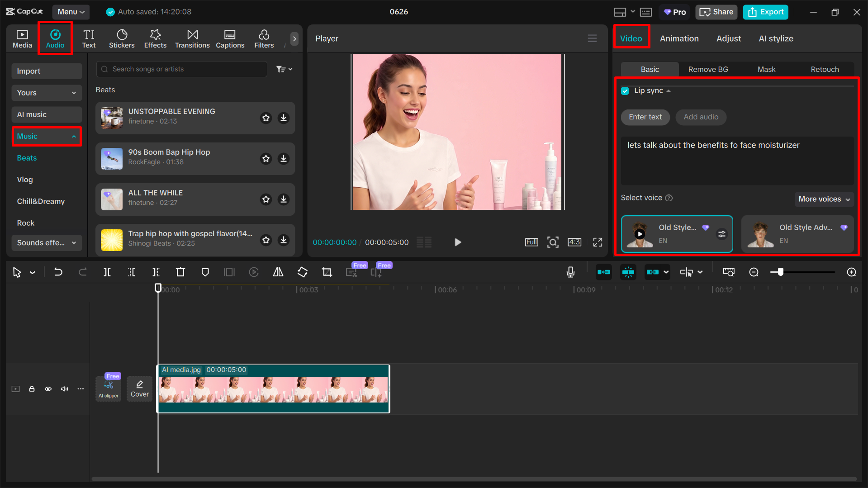Open the Transitions panel
This screenshot has height=488, width=868.
click(192, 38)
